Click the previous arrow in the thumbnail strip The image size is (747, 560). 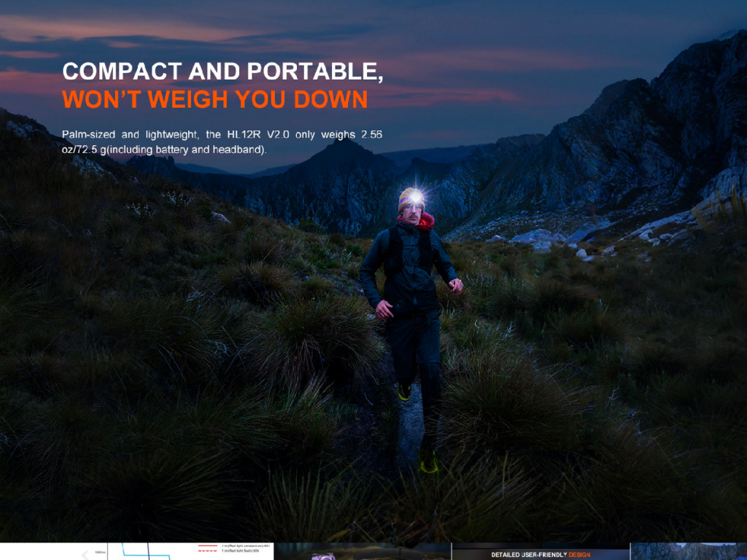coord(85,555)
